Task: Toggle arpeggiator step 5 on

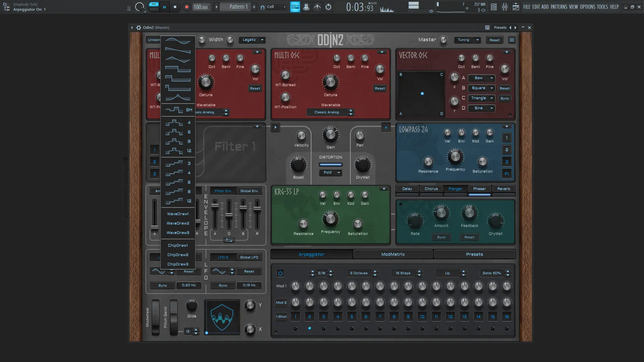Action: click(352, 316)
